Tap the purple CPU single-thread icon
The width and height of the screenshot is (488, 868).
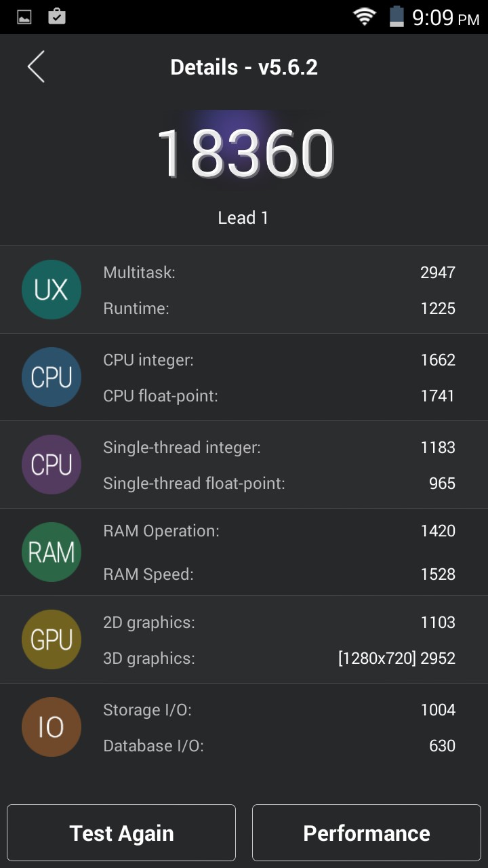tap(52, 465)
